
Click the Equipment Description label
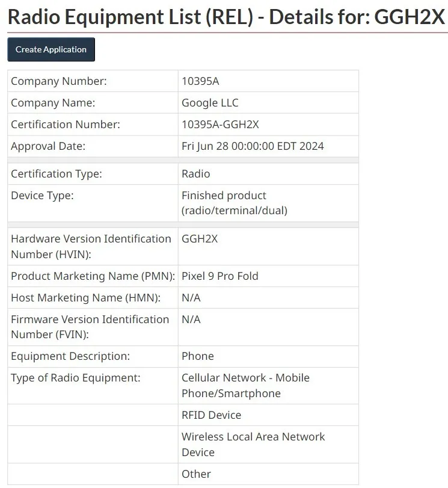(70, 356)
